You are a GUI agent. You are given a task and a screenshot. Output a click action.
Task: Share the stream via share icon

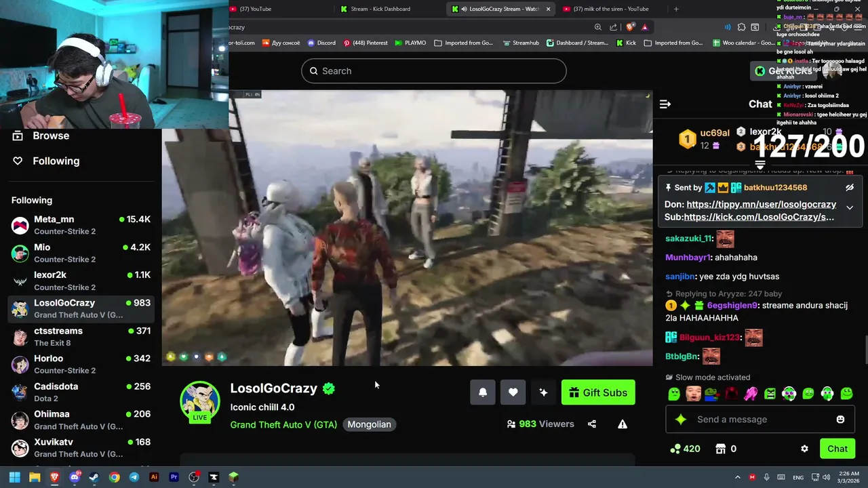pos(592,424)
